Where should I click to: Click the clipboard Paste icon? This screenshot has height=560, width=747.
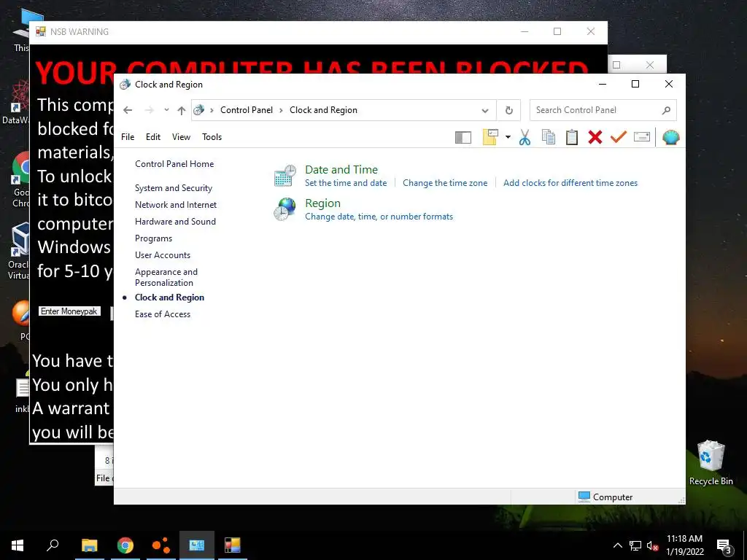[572, 137]
